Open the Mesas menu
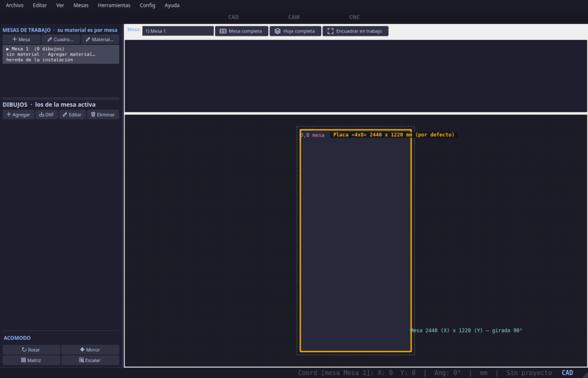 coord(81,5)
